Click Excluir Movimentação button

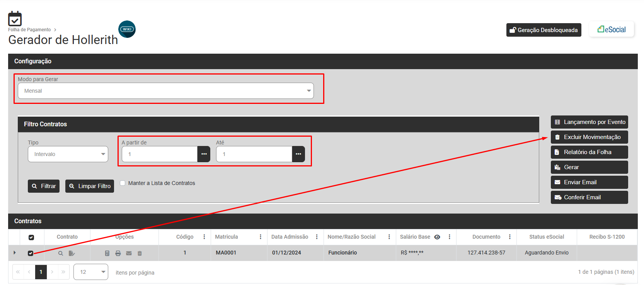[x=589, y=137]
